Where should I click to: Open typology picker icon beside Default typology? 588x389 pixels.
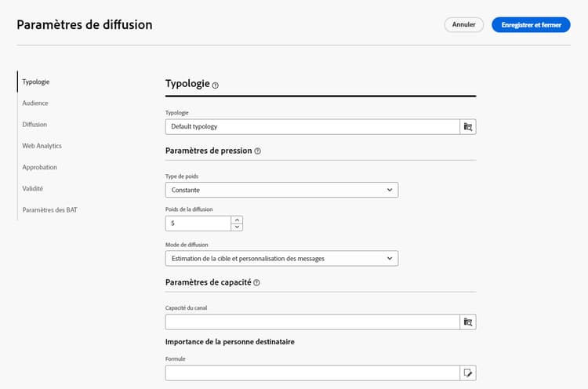click(x=468, y=127)
